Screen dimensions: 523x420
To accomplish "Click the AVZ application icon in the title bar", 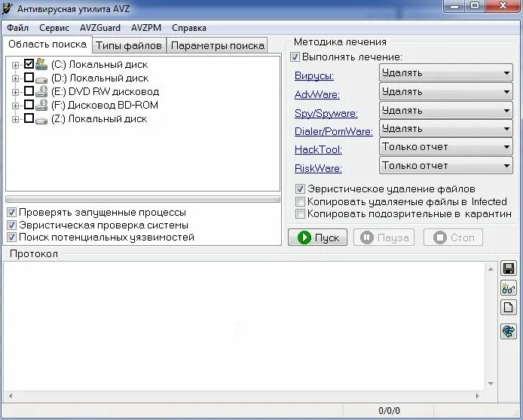I will (7, 8).
